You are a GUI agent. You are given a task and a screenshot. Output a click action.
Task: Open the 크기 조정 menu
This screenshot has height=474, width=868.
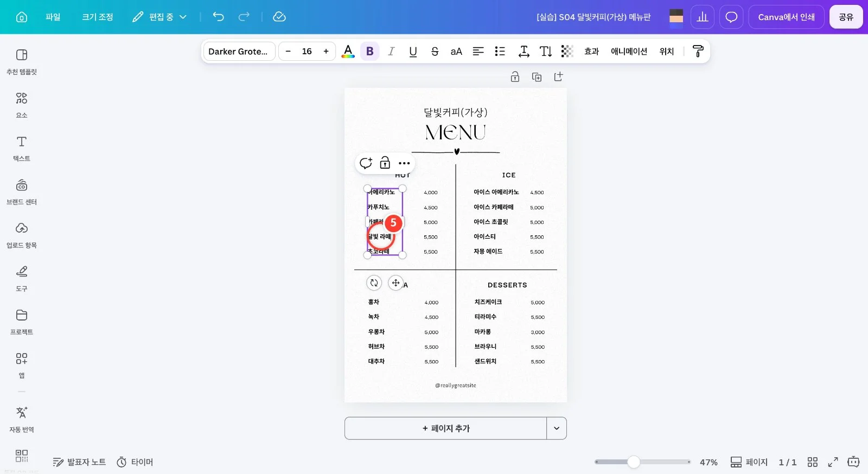(98, 17)
